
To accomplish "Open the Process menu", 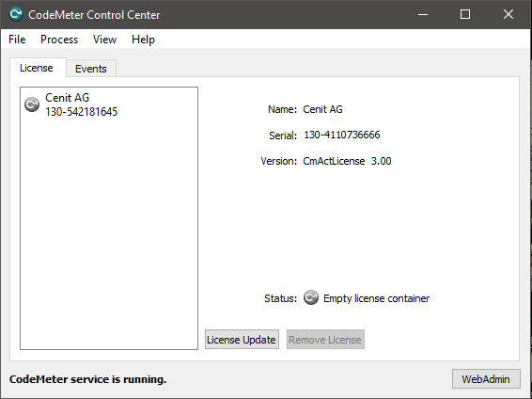I will click(x=59, y=40).
